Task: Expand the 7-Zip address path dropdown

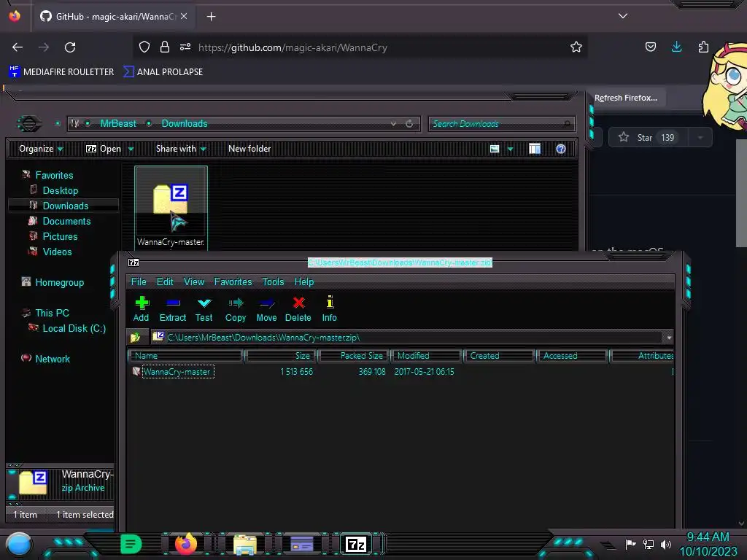Action: click(669, 338)
